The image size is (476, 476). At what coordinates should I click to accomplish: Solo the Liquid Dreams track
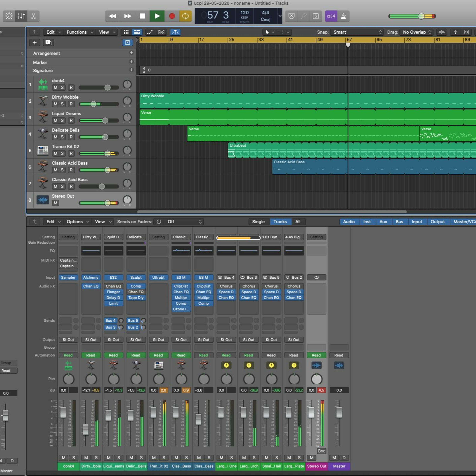point(62,120)
